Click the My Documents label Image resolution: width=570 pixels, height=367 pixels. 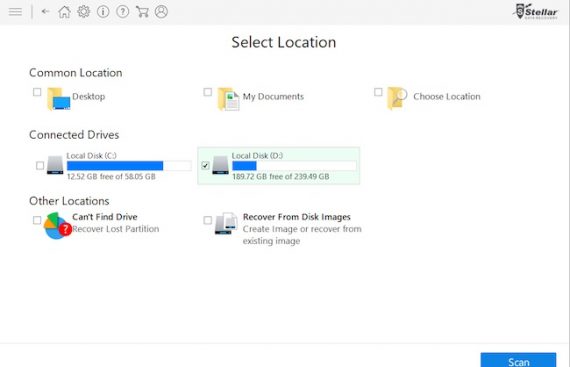273,96
